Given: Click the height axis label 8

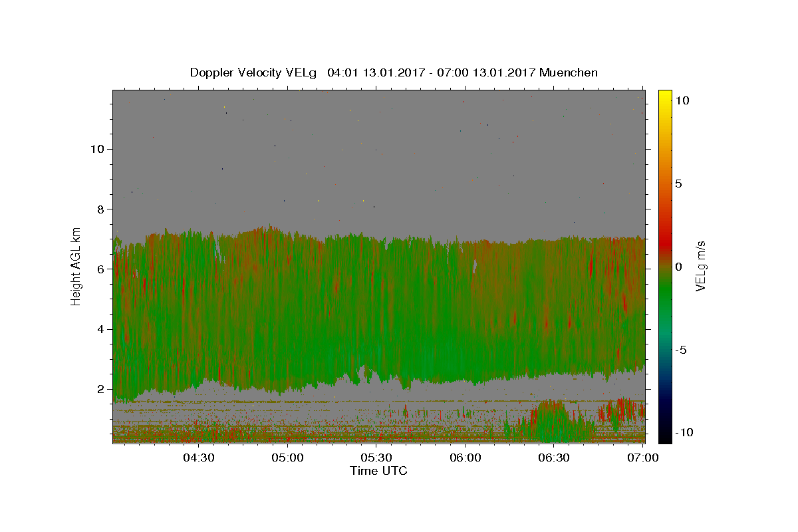Looking at the screenshot, I should (99, 209).
